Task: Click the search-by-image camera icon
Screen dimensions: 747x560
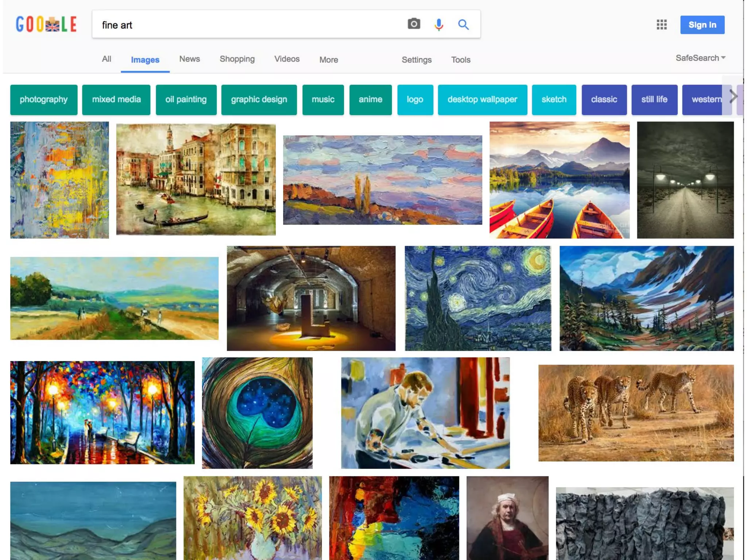Action: [x=414, y=24]
